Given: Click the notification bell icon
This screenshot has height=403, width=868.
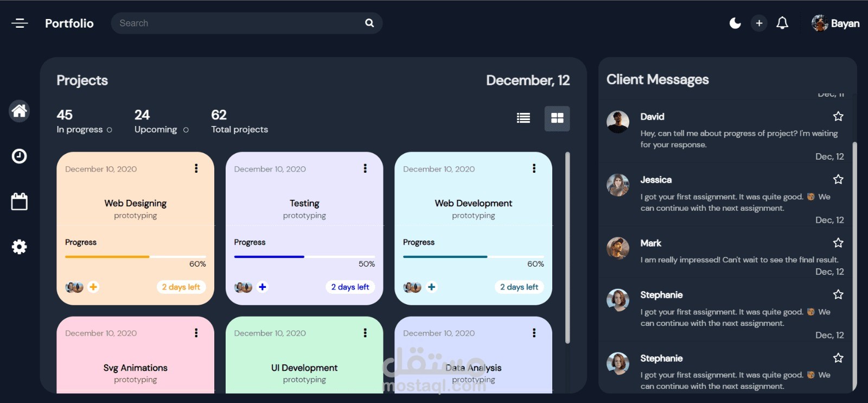Looking at the screenshot, I should click(x=782, y=23).
